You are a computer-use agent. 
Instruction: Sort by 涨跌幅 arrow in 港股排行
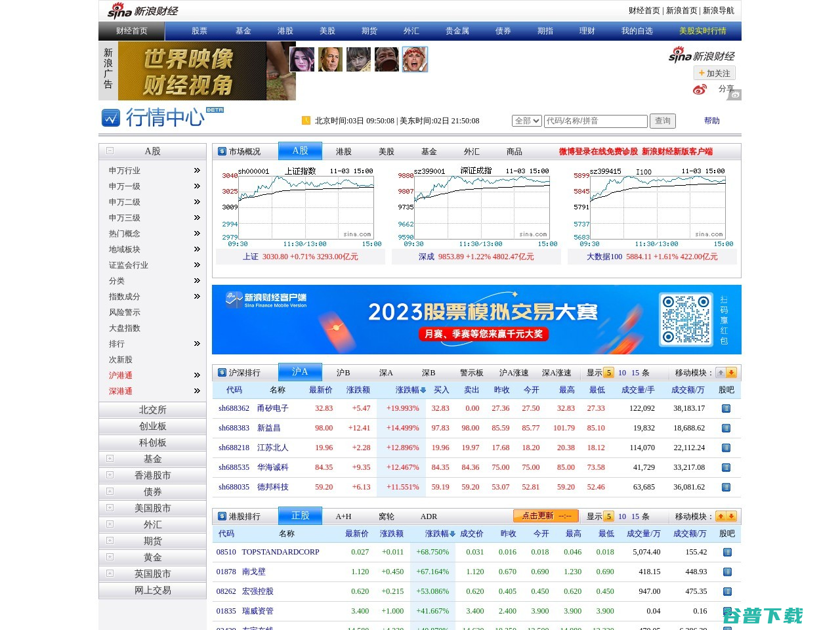tap(453, 534)
